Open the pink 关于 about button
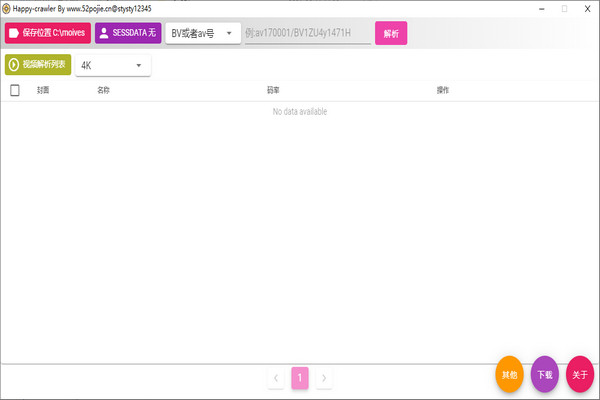600x400 pixels. coord(579,375)
